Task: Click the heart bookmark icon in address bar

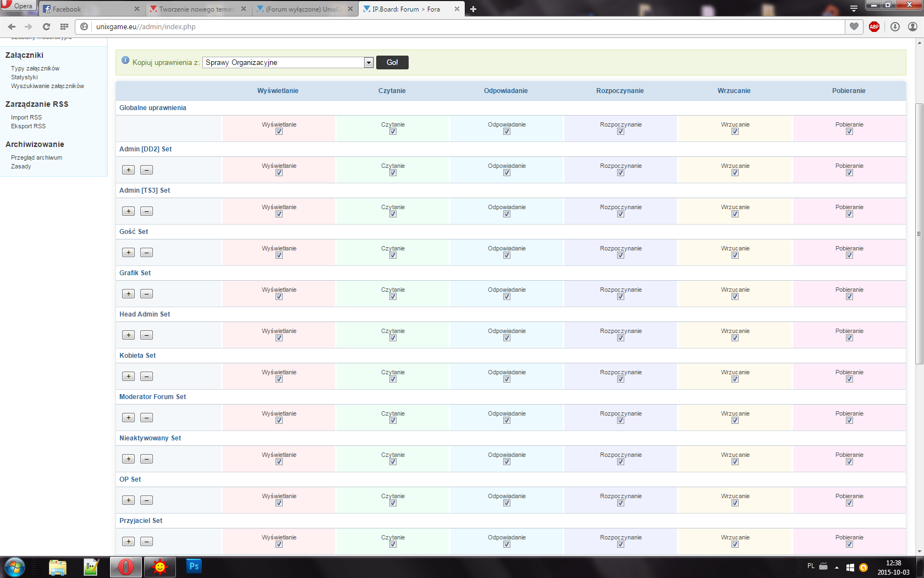Action: pos(854,26)
